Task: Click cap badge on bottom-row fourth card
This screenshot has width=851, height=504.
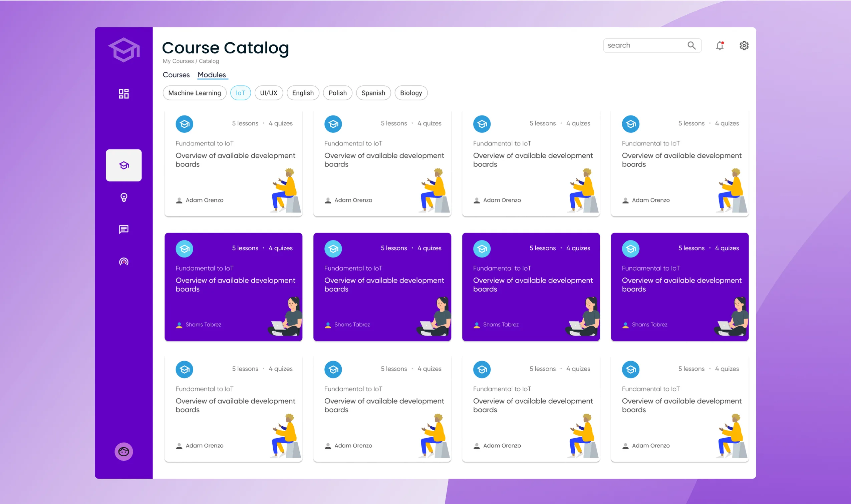Action: point(630,370)
